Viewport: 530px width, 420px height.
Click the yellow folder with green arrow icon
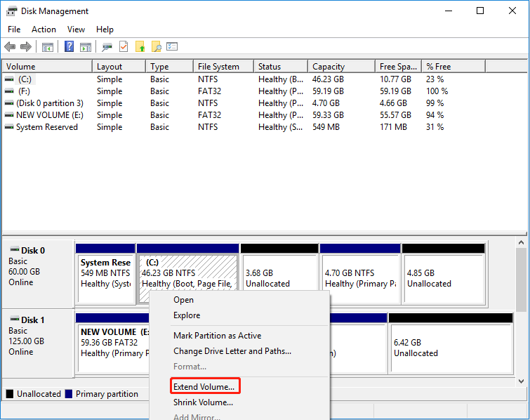click(140, 46)
